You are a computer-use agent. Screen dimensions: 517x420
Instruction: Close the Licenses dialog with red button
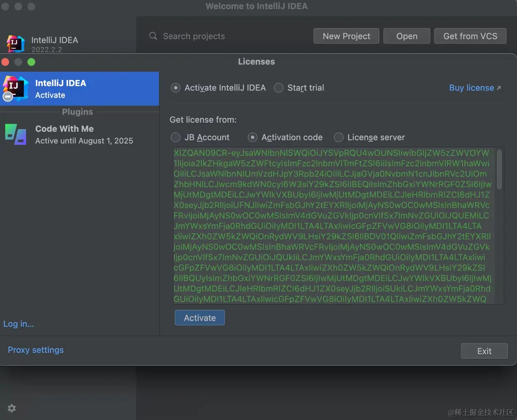[x=5, y=62]
